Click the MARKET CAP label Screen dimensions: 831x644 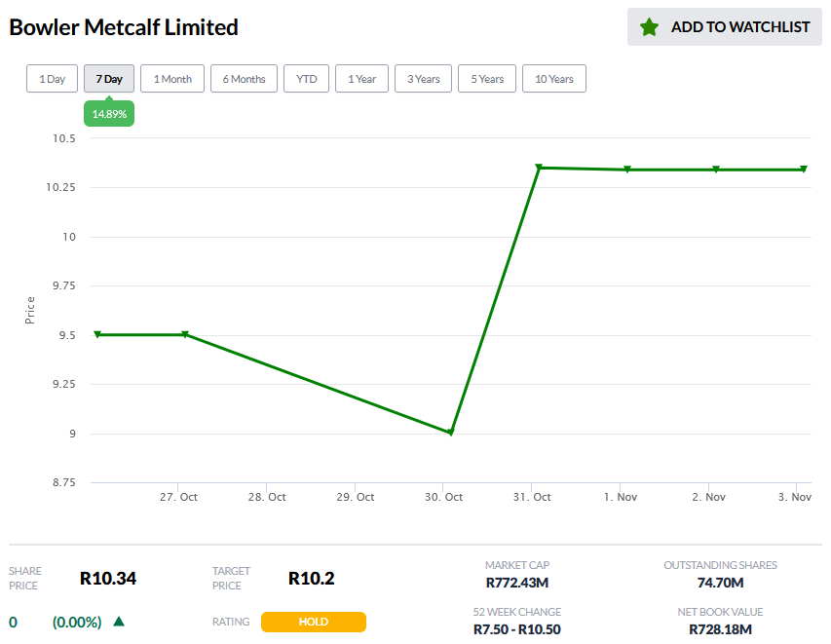pos(517,565)
